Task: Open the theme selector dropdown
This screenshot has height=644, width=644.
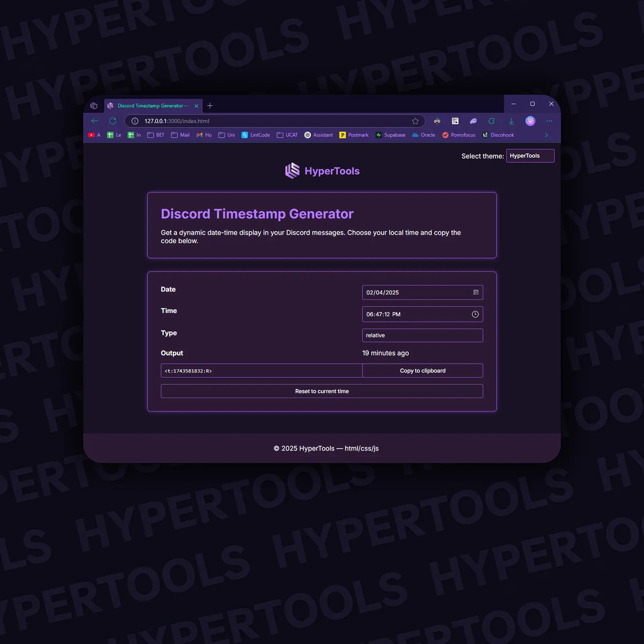Action: click(x=530, y=156)
